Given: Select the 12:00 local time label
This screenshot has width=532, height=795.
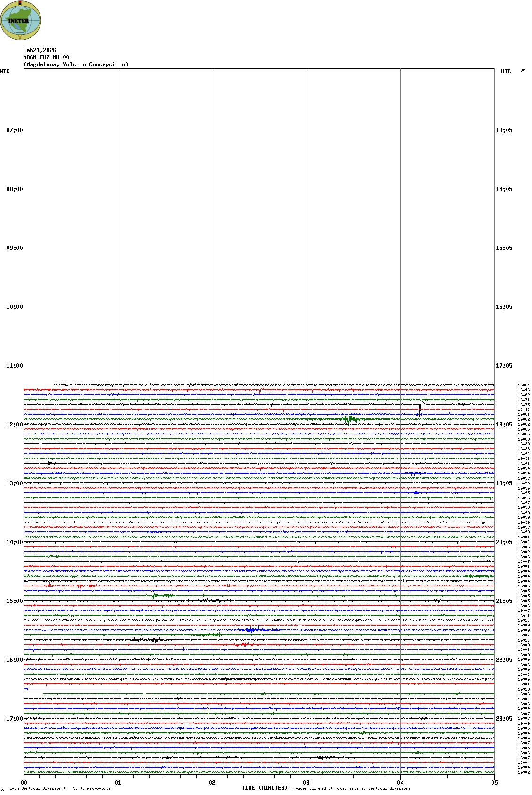Looking at the screenshot, I should tap(14, 425).
